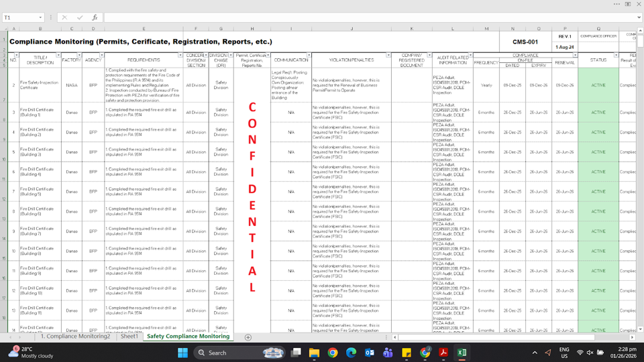The width and height of the screenshot is (644, 362).
Task: Open the COMPANY REGISTERED DOCUMENT filter dropdown
Action: (x=429, y=55)
